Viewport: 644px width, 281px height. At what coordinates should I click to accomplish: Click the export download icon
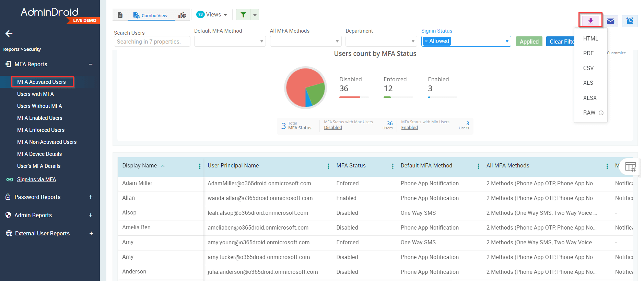tap(590, 21)
